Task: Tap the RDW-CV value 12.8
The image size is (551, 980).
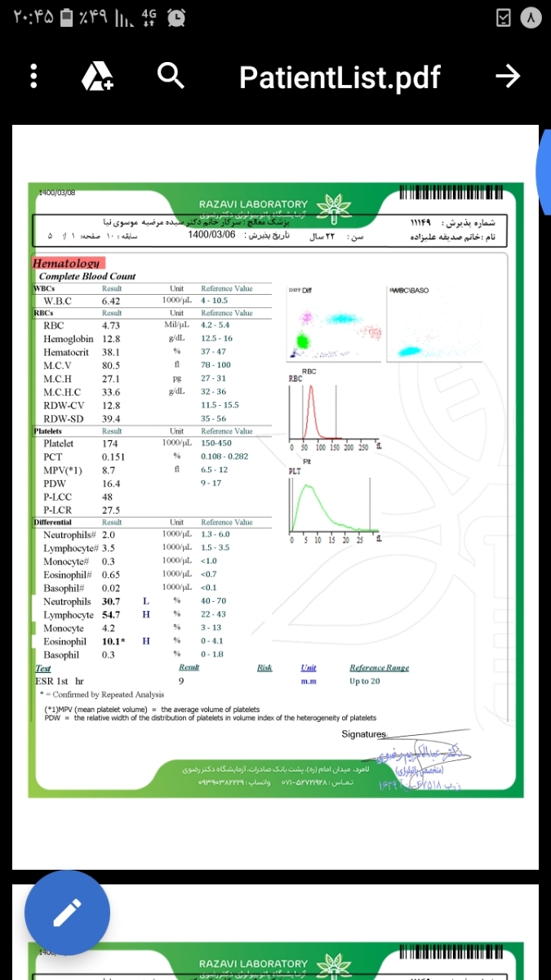Action: (111, 405)
